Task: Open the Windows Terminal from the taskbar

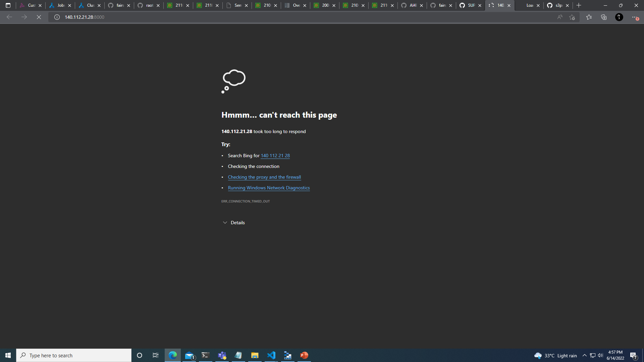Action: 205,355
